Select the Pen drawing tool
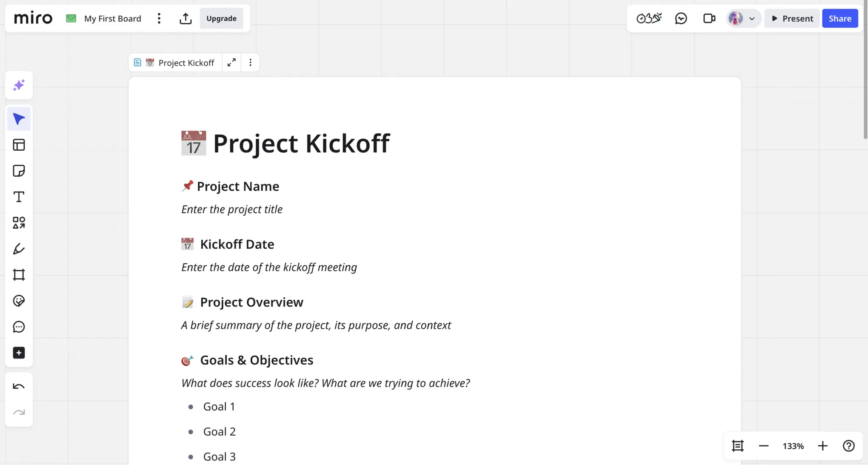 click(19, 249)
